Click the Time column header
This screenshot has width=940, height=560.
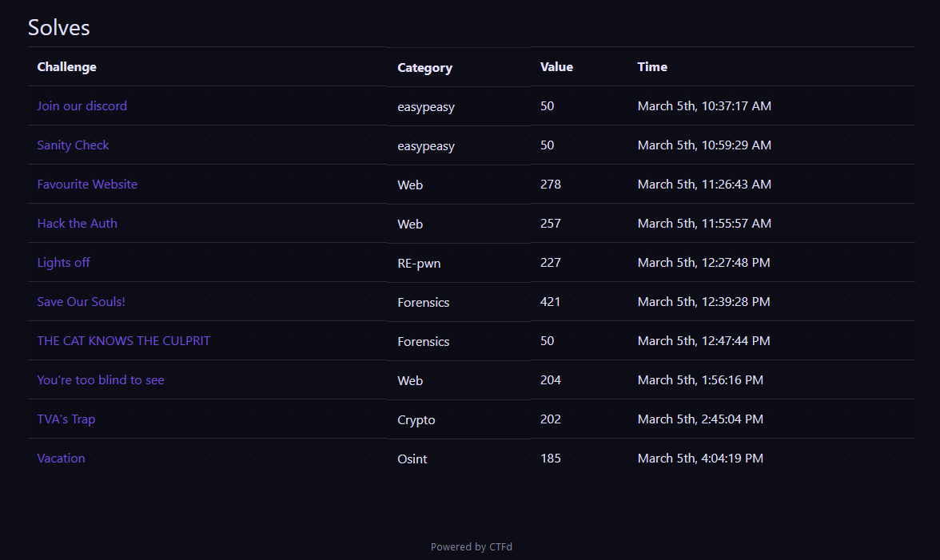pos(652,67)
